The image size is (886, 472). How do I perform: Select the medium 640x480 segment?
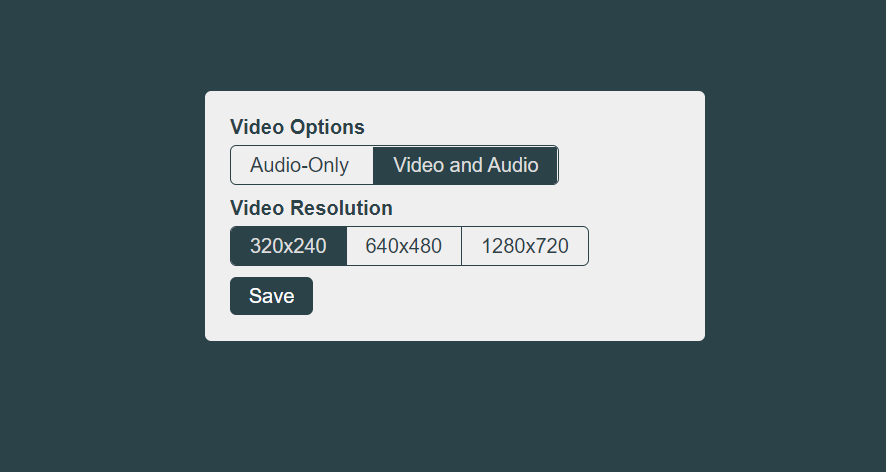[x=404, y=246]
